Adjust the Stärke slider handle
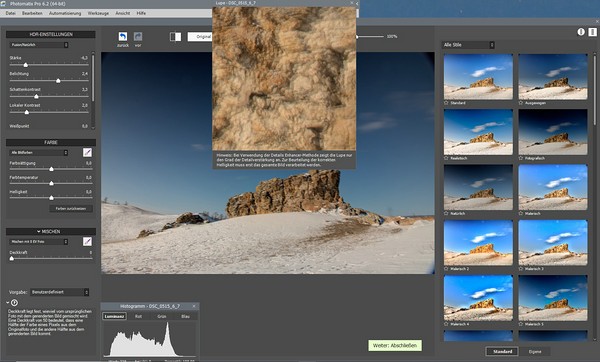600x362 pixels. tap(26, 65)
